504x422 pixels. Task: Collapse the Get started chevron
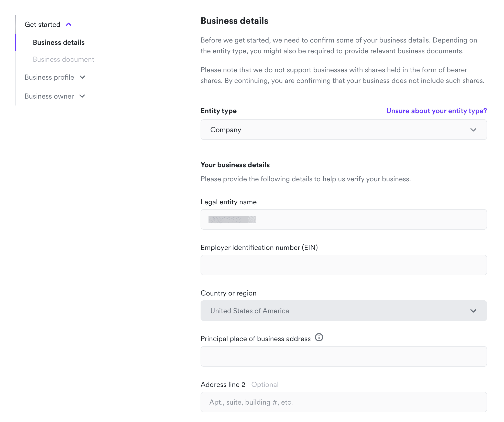[x=69, y=25]
